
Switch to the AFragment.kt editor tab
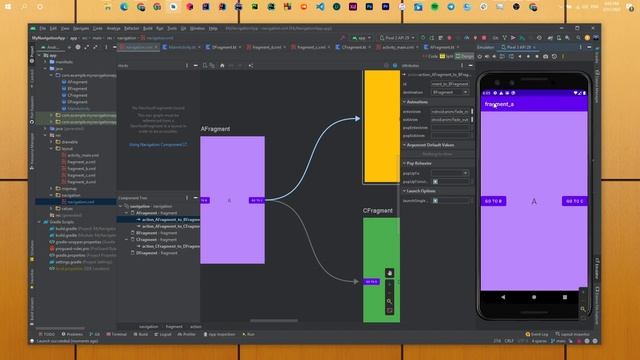click(x=442, y=47)
